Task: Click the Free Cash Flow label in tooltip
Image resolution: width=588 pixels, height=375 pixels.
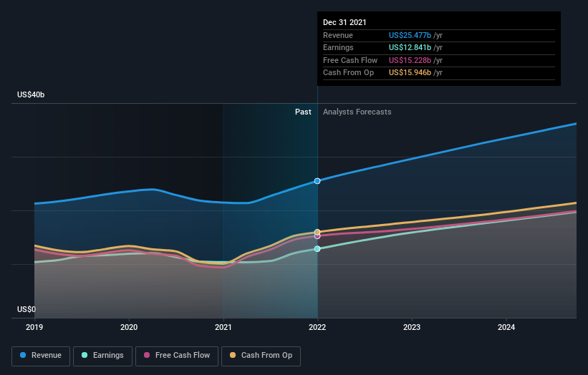Action: [x=350, y=60]
